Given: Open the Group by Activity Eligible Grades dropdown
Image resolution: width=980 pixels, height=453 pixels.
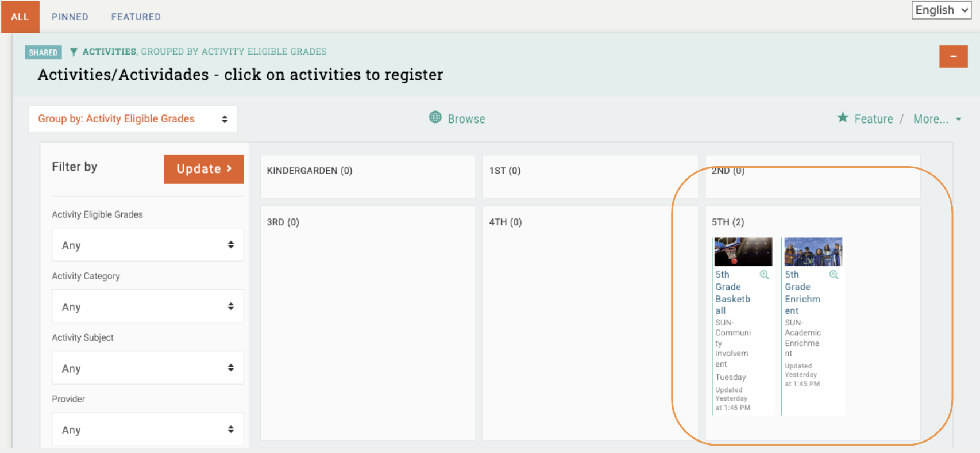Looking at the screenshot, I should [x=133, y=119].
